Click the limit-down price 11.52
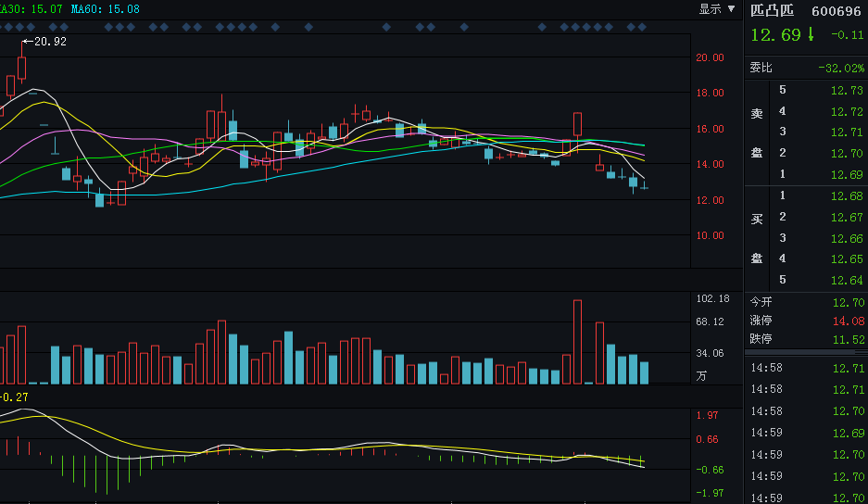The width and height of the screenshot is (868, 504). (x=848, y=339)
